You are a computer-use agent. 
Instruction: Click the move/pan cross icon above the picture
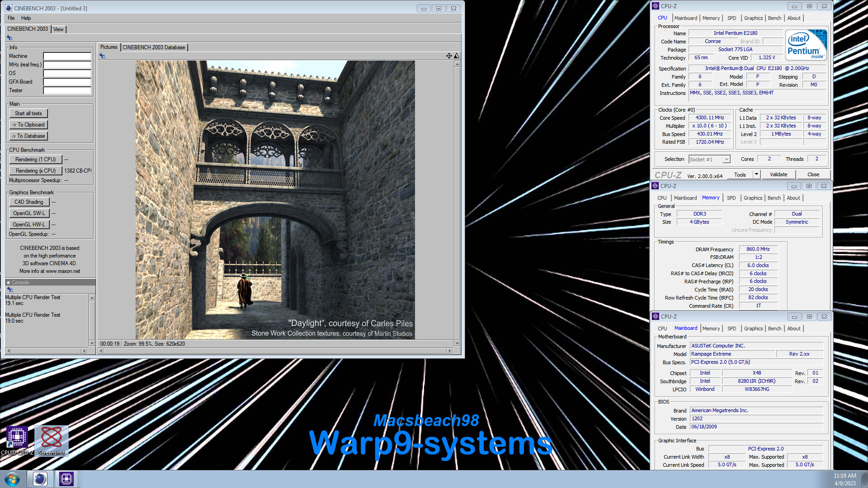449,56
